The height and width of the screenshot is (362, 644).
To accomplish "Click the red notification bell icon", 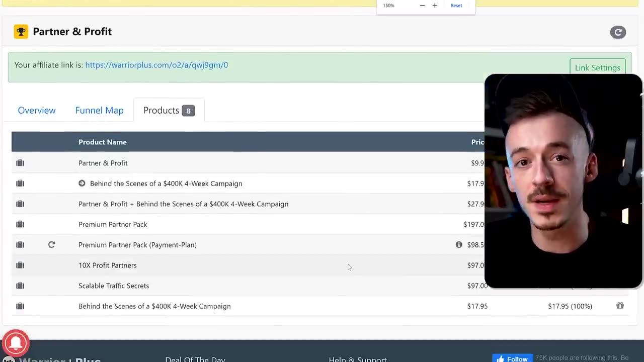I will click(16, 343).
